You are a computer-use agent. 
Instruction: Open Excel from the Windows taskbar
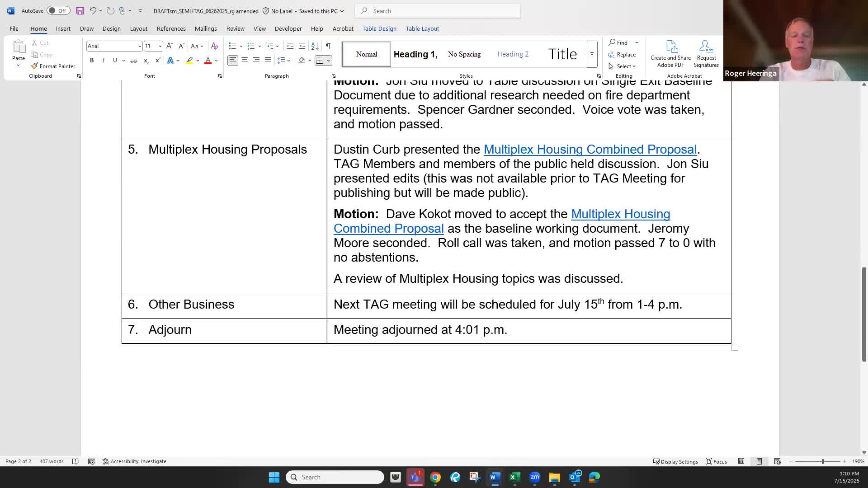[x=514, y=477]
